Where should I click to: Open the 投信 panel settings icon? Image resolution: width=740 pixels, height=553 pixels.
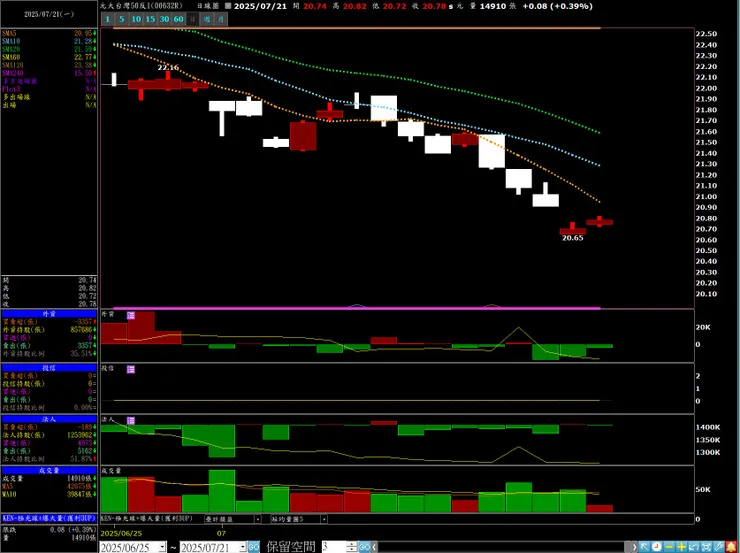point(131,369)
